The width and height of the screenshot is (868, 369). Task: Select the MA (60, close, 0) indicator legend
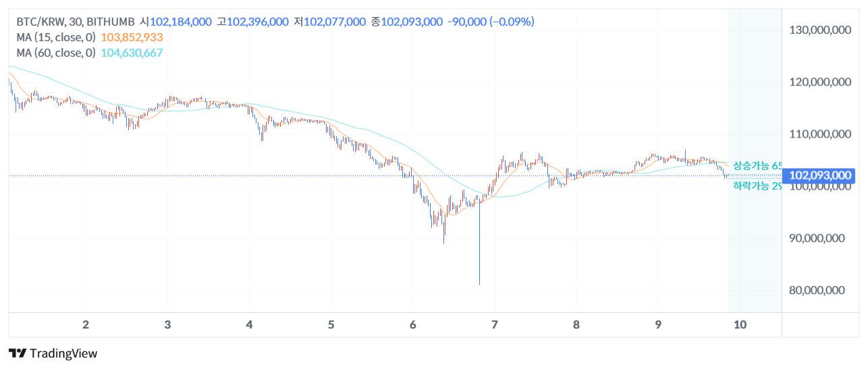pyautogui.click(x=56, y=53)
